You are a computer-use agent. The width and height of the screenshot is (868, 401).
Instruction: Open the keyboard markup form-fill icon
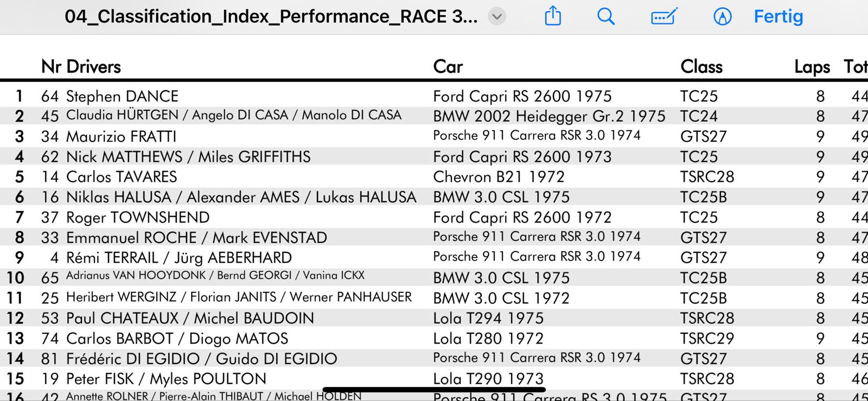[664, 16]
